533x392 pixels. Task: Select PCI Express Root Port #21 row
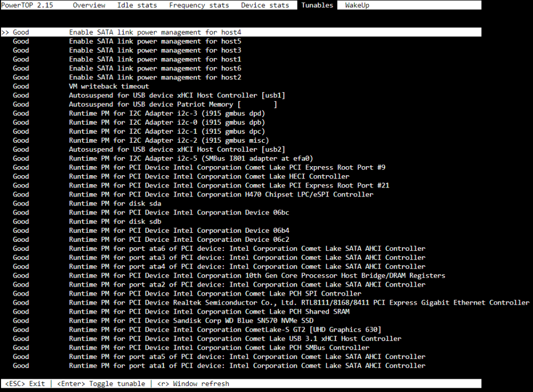241,185
